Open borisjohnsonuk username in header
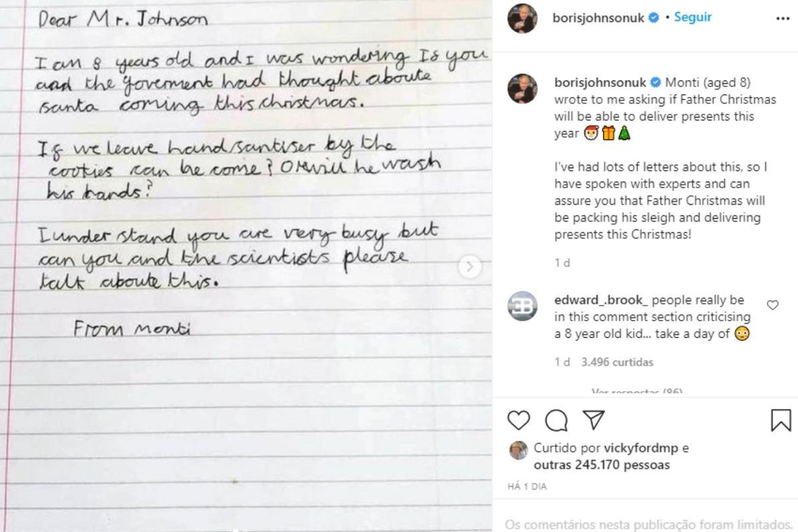This screenshot has width=798, height=532. pyautogui.click(x=598, y=18)
